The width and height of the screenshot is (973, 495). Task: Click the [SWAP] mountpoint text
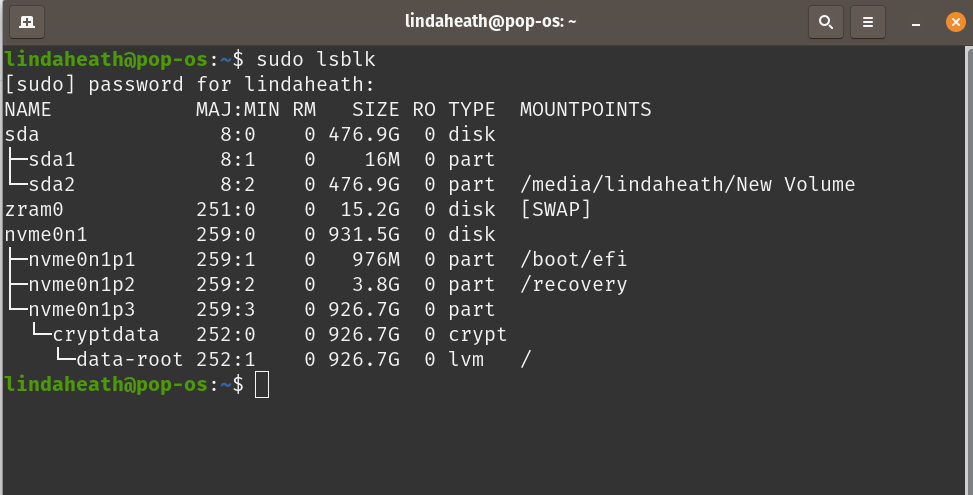point(555,209)
